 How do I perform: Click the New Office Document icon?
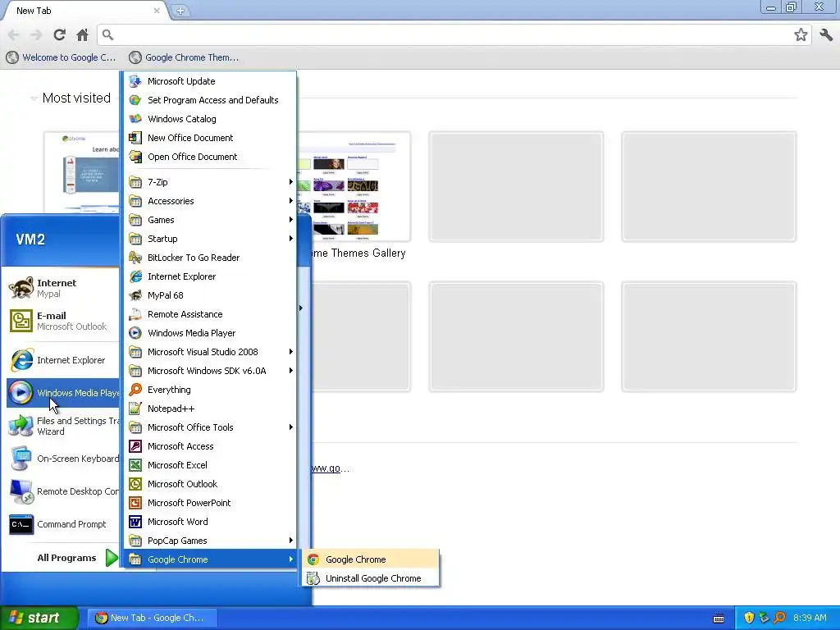coord(135,138)
